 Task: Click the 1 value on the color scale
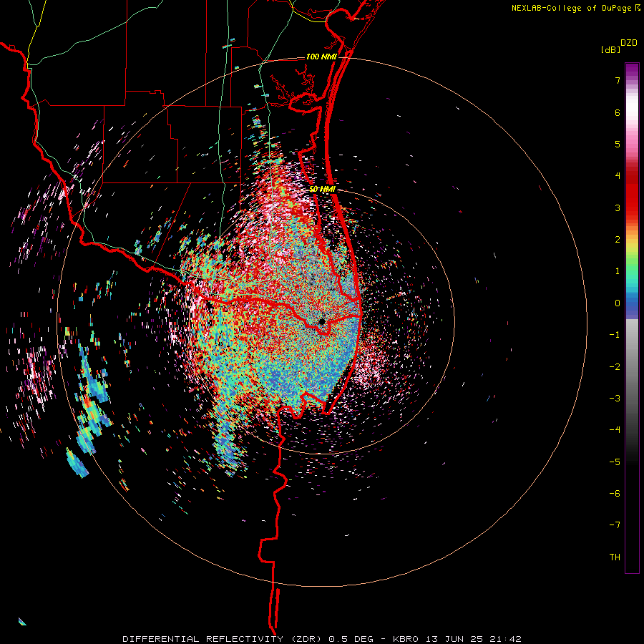pos(618,271)
